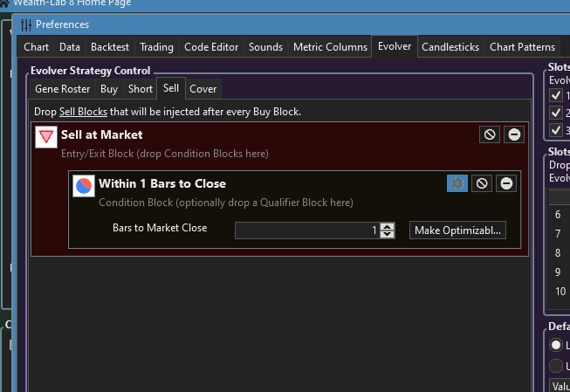Click the Make Optimizable button
This screenshot has width=570, height=392.
[457, 230]
